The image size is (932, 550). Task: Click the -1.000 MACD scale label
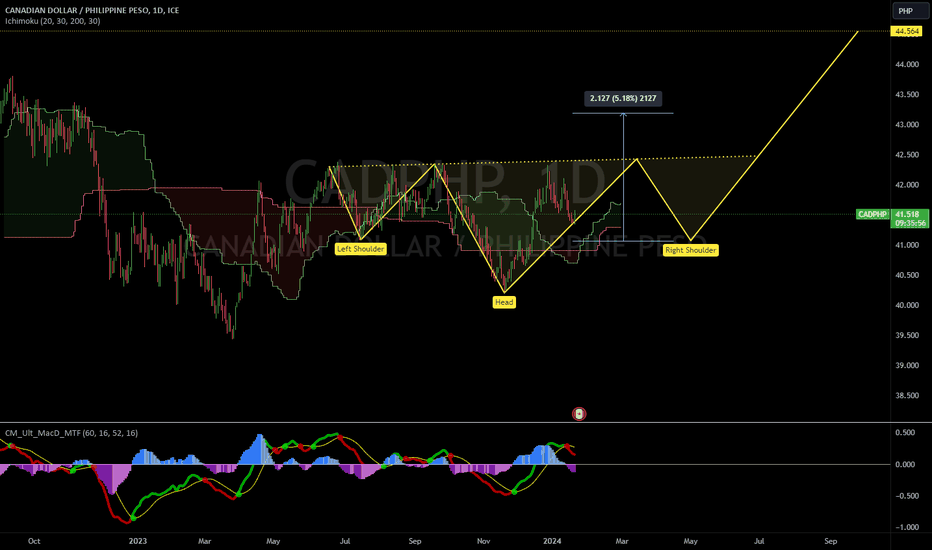point(906,527)
